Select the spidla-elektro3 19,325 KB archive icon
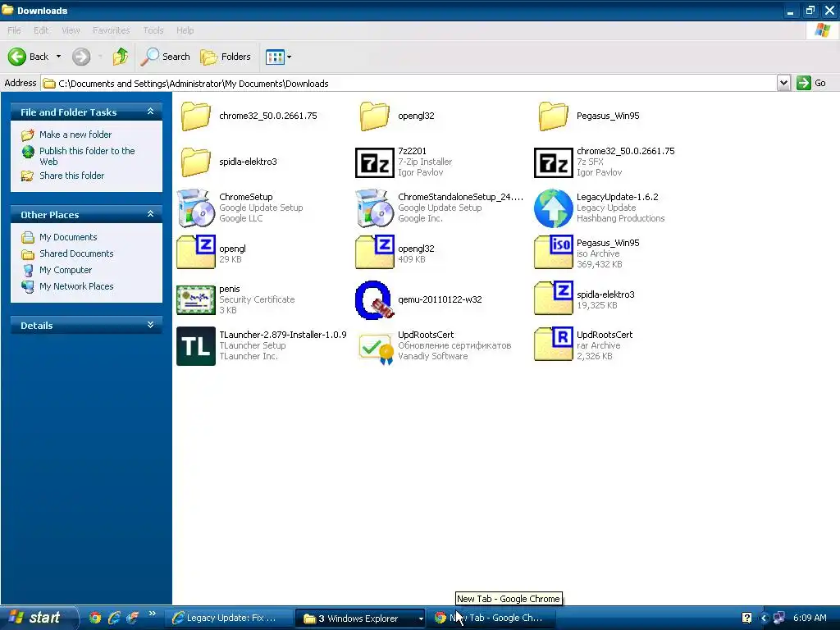 554,297
